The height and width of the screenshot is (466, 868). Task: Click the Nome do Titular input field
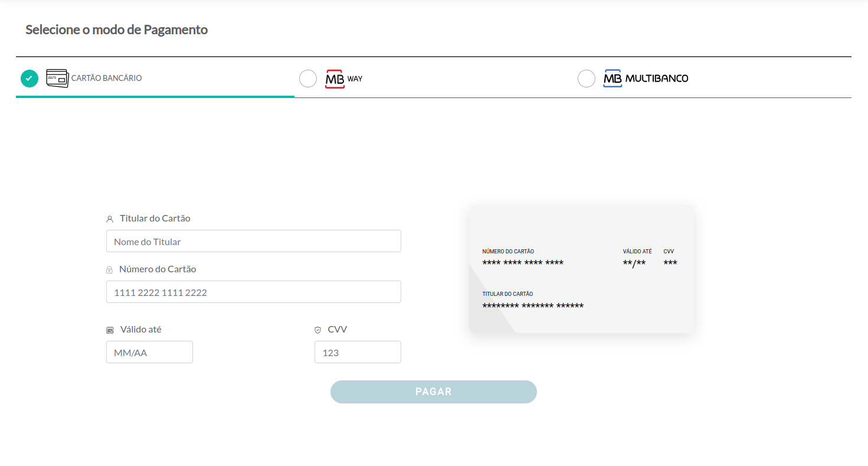(253, 241)
